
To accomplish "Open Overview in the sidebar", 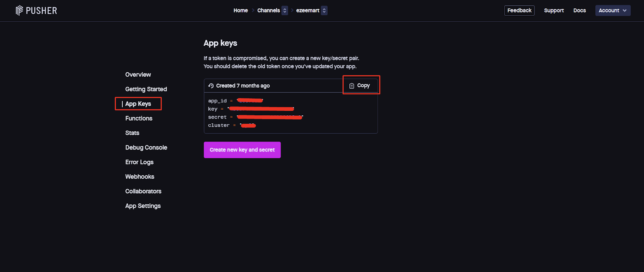I will tap(138, 75).
